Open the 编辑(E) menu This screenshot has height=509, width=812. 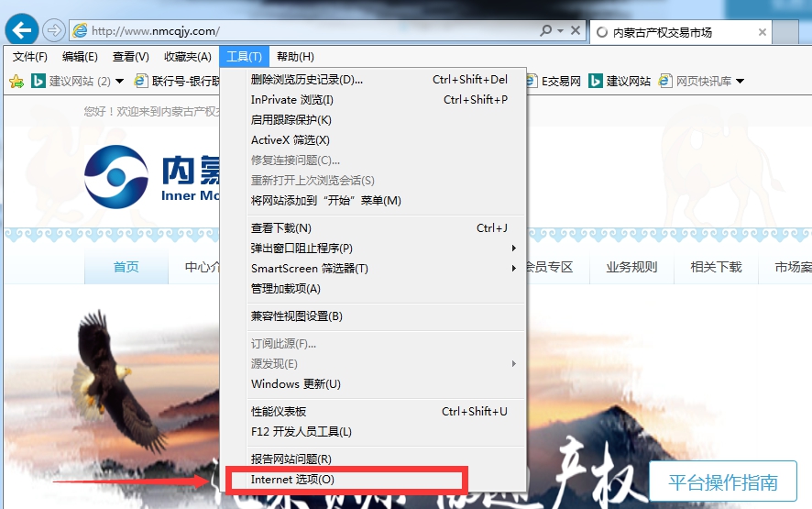point(80,57)
